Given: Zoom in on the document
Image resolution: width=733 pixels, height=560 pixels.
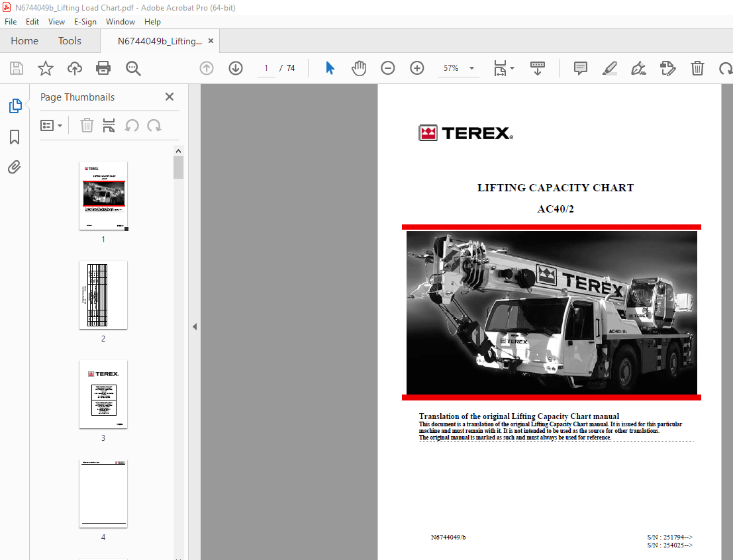Looking at the screenshot, I should pyautogui.click(x=416, y=68).
